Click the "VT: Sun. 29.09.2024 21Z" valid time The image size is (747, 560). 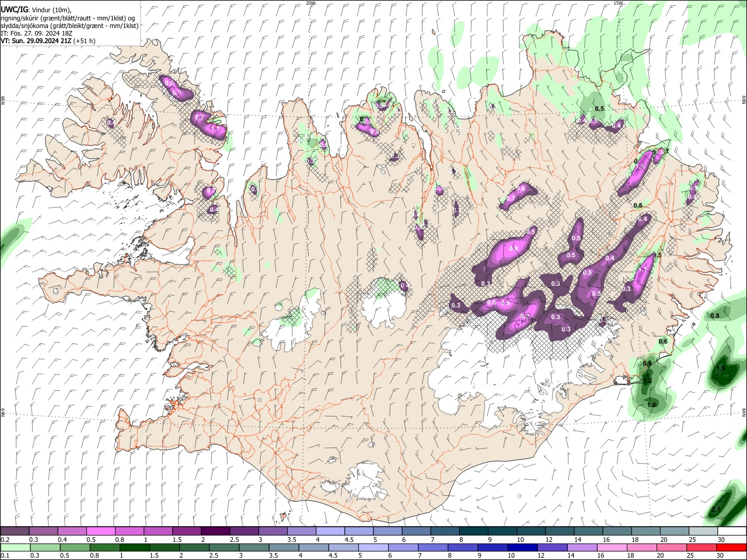pyautogui.click(x=36, y=41)
